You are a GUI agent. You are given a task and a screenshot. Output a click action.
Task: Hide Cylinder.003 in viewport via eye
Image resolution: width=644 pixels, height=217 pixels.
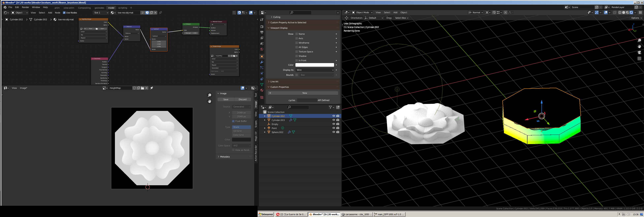pos(333,120)
